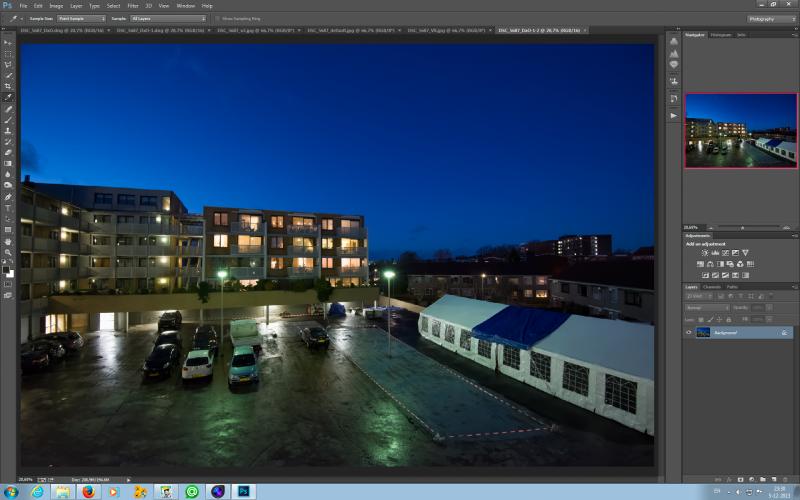This screenshot has width=800, height=500.
Task: Select the Brush tool
Action: coord(8,120)
